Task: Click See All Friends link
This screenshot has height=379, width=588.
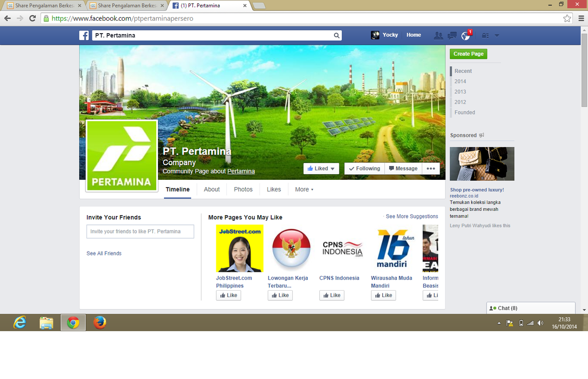Action: (x=104, y=253)
